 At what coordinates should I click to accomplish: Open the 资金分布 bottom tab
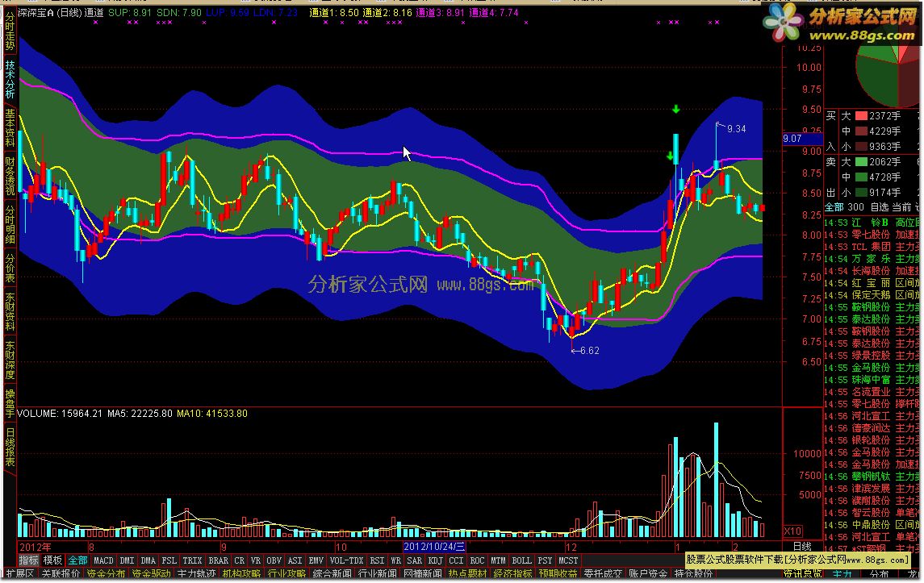point(107,573)
